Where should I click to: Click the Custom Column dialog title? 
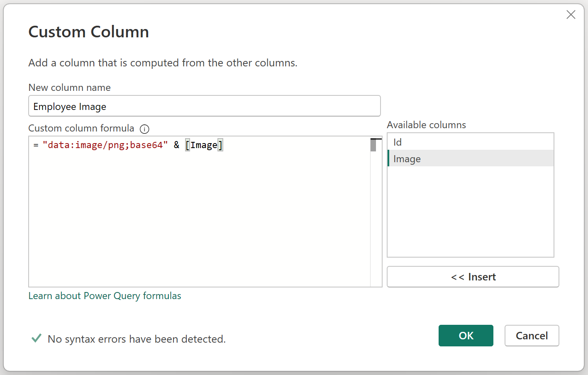coord(88,32)
